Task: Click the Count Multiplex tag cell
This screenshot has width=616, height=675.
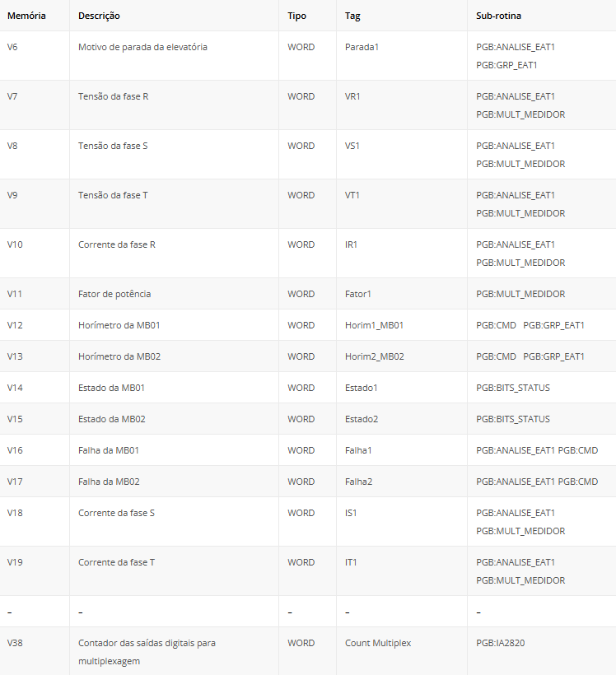Action: [x=378, y=643]
